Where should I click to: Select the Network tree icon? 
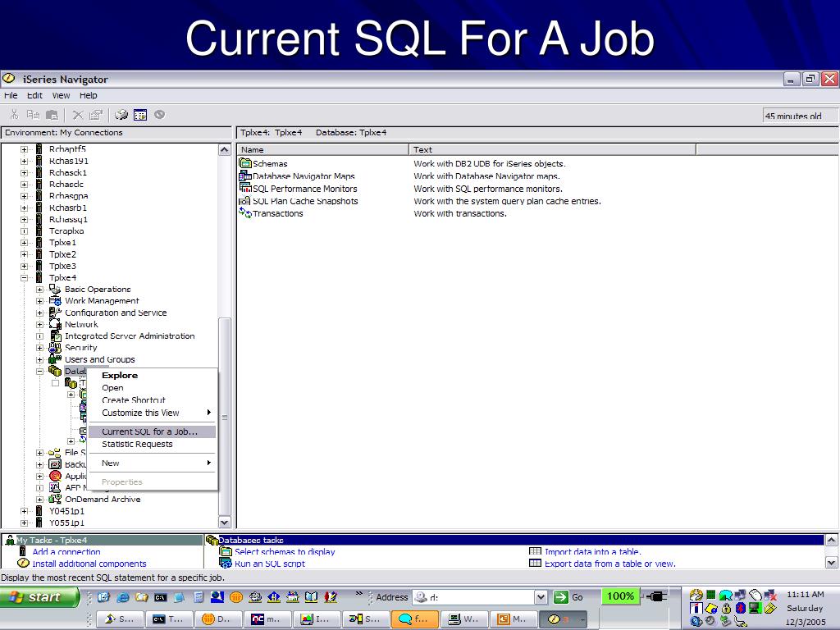point(55,325)
